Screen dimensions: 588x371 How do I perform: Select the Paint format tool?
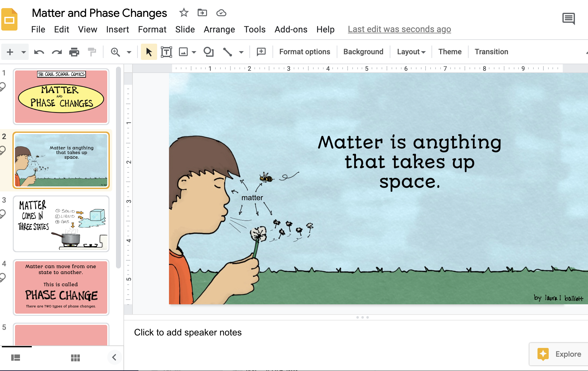[92, 52]
